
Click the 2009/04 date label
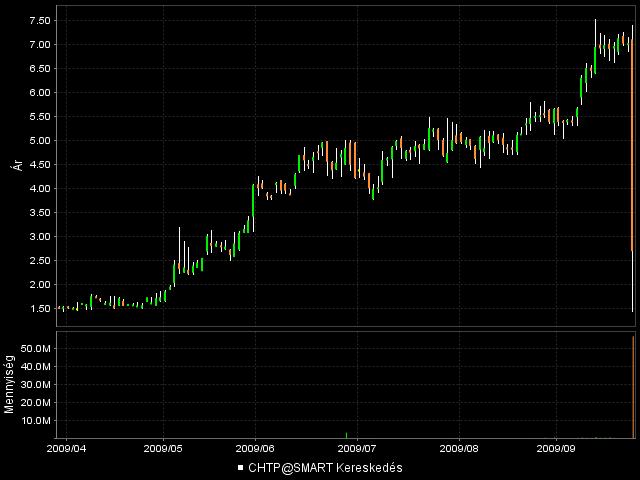[67, 449]
